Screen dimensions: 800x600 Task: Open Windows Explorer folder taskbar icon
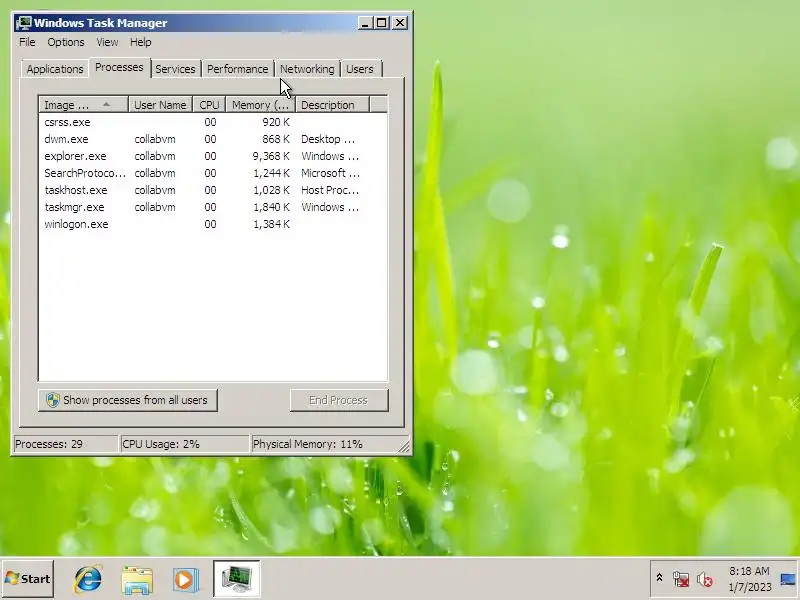click(x=137, y=580)
